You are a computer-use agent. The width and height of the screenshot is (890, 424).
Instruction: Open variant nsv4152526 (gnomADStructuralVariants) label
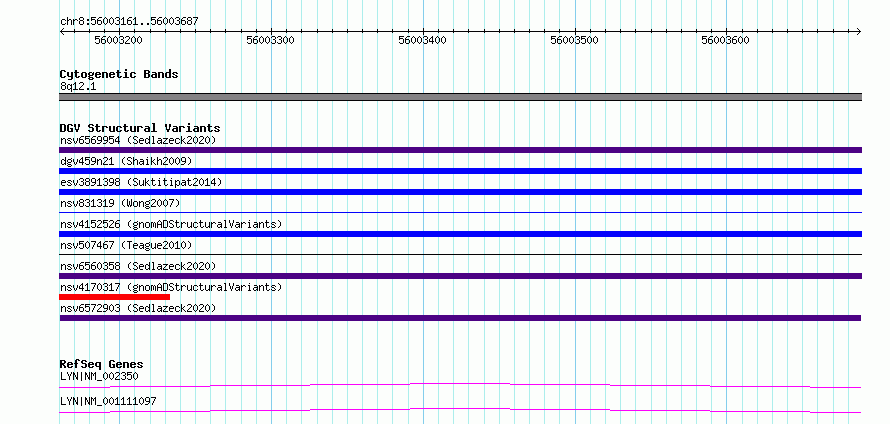(171, 224)
